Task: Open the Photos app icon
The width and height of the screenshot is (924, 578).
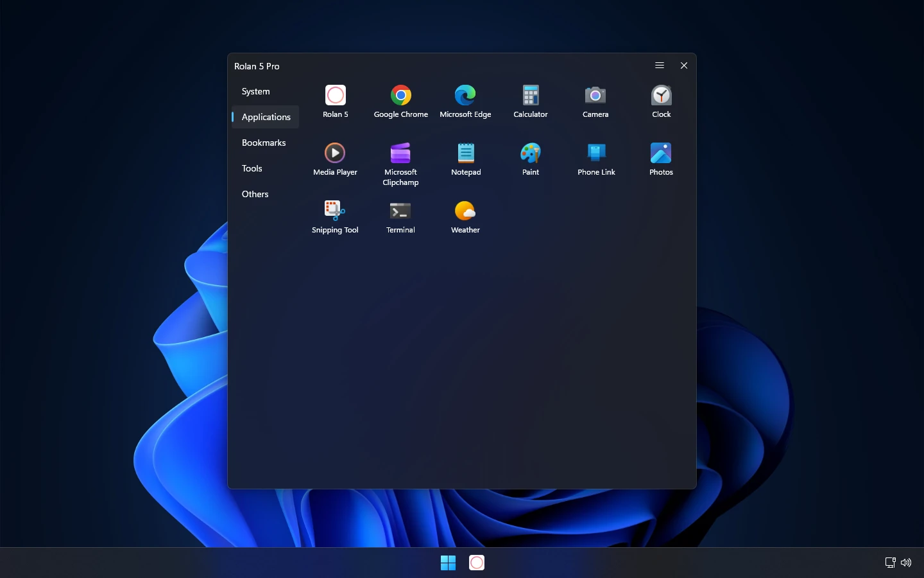Action: pos(661,153)
